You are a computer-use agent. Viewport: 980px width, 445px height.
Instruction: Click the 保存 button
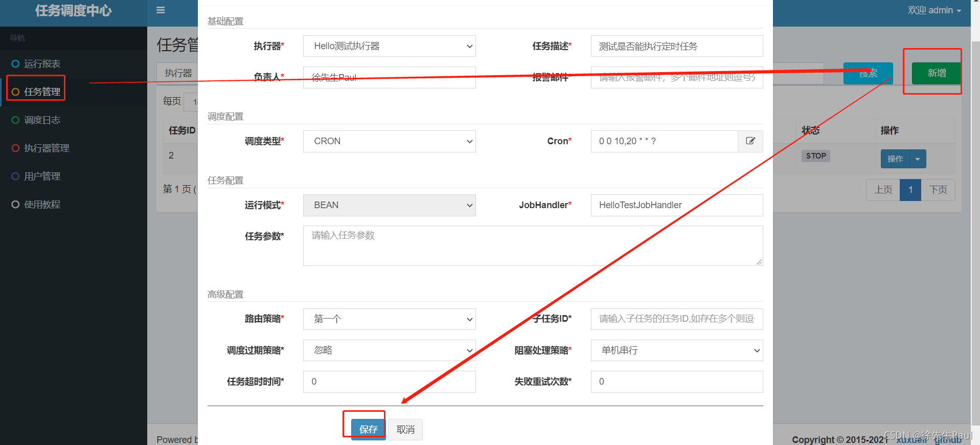(368, 429)
